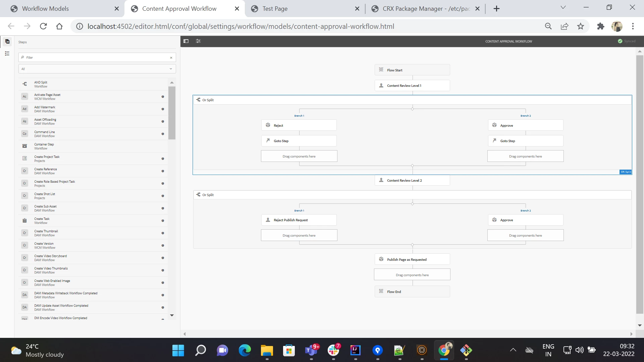The width and height of the screenshot is (644, 362).
Task: Toggle the side panel icon in toolbar
Action: pyautogui.click(x=186, y=41)
